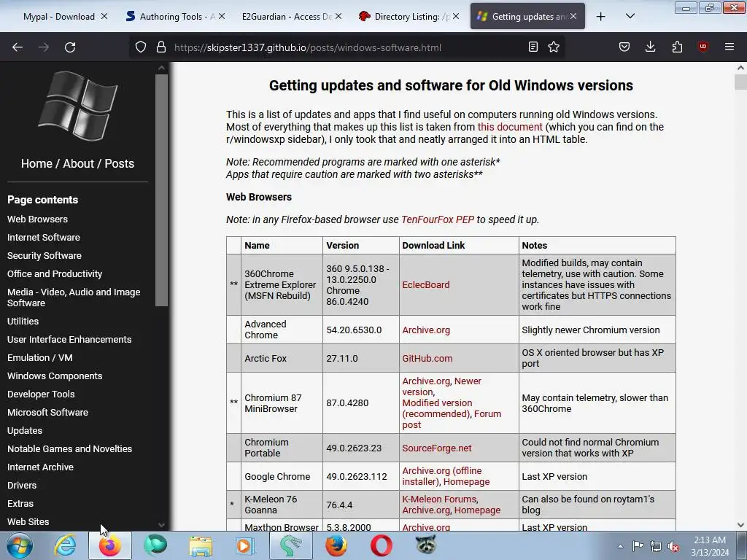The width and height of the screenshot is (747, 560).
Task: Jump to Drivers section
Action: [x=21, y=485]
